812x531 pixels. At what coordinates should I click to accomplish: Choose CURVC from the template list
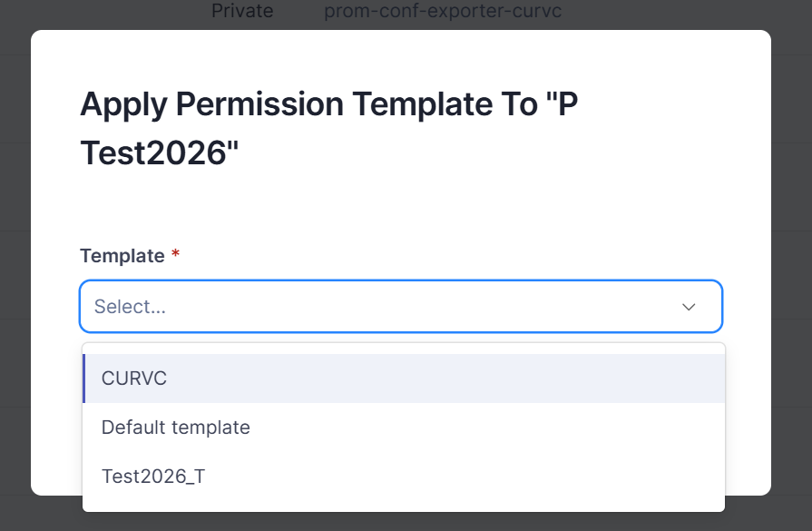click(134, 379)
